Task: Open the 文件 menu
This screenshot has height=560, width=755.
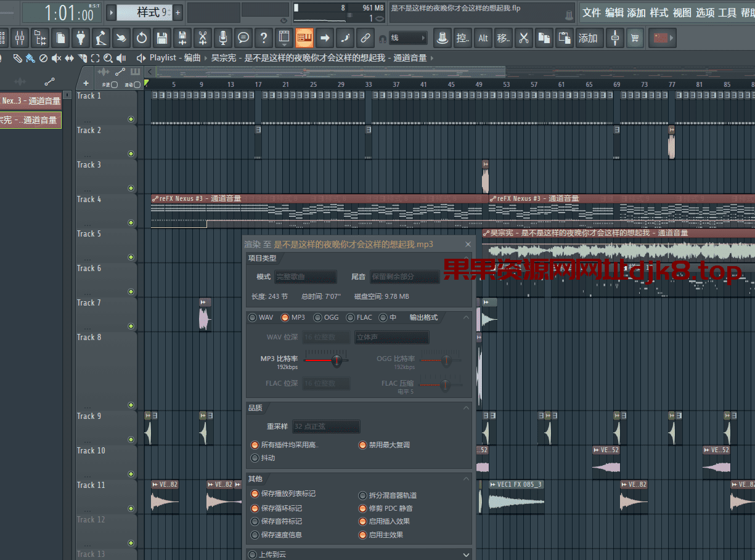Action: [592, 13]
